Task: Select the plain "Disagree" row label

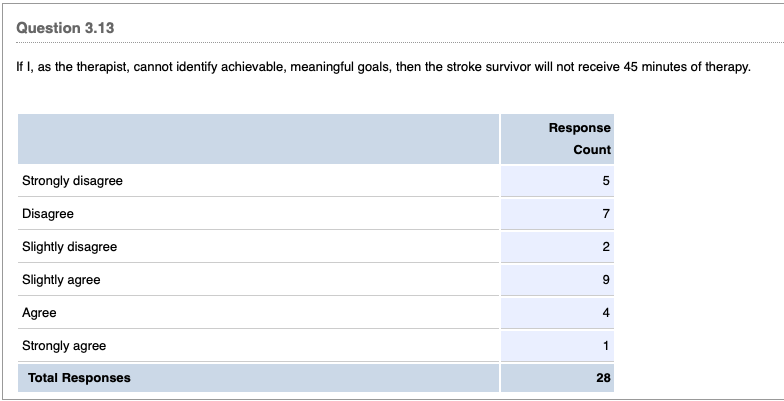Action: (x=48, y=214)
